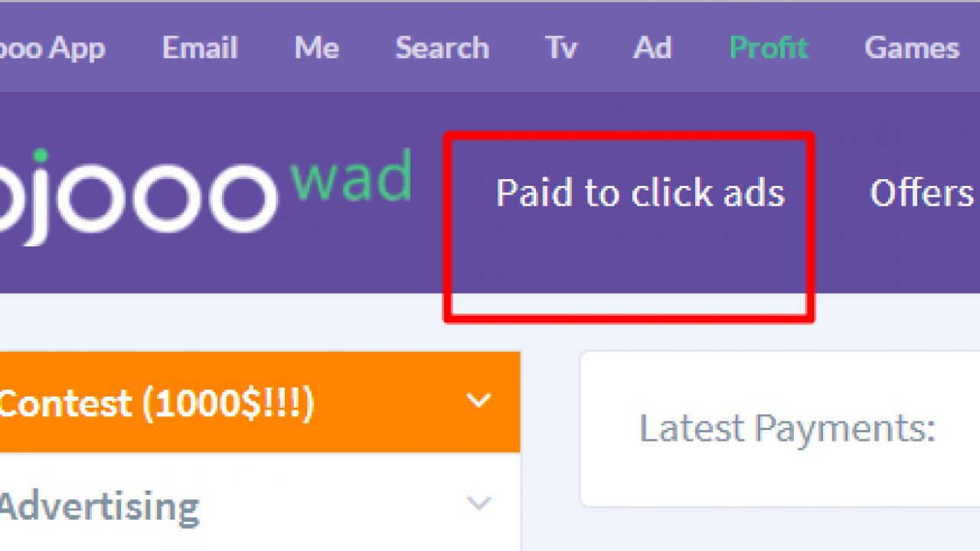This screenshot has height=551, width=980.
Task: Expand the Advertising section chevron
Action: 479,504
